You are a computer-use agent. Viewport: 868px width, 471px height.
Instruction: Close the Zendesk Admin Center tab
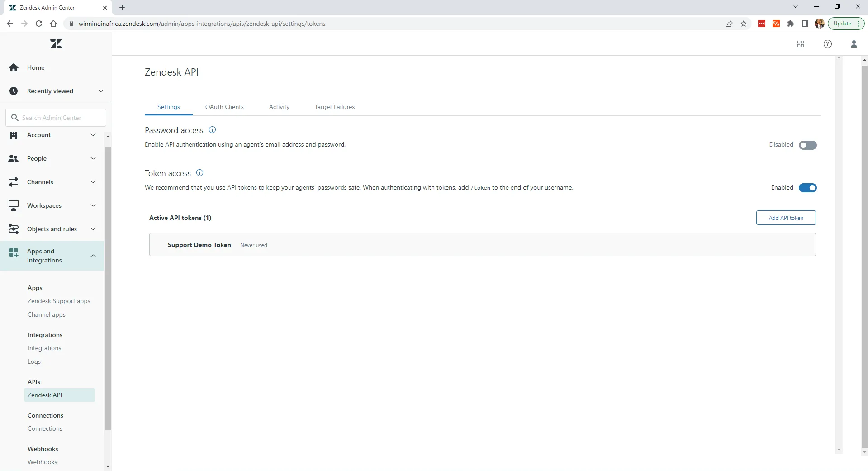105,8
